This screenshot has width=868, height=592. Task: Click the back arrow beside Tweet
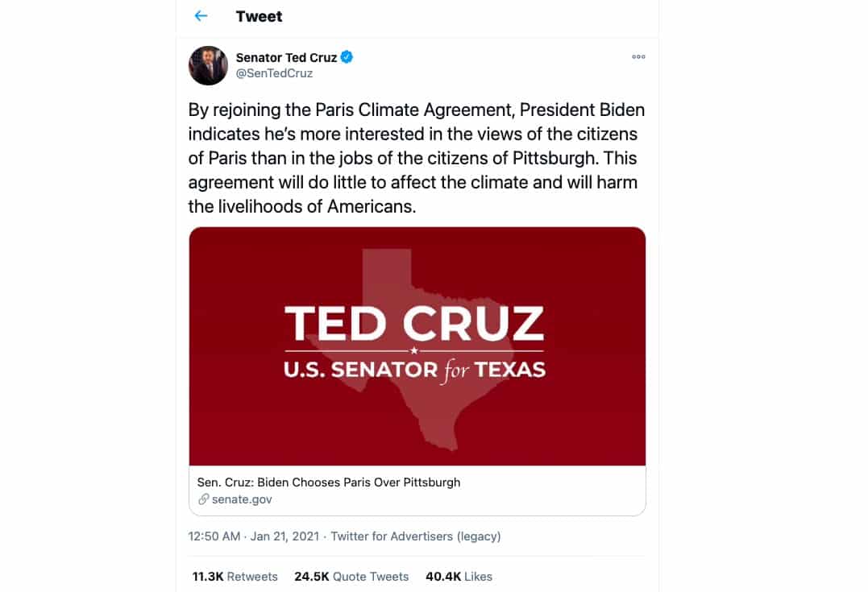click(201, 16)
